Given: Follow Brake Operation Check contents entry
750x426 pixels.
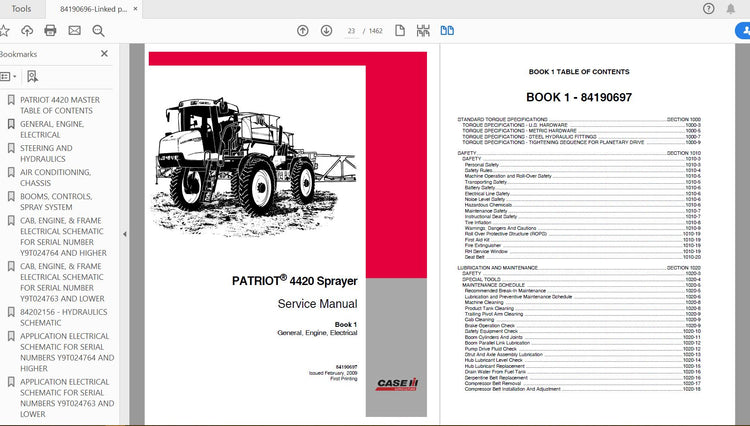Looking at the screenshot, I should (583, 325).
